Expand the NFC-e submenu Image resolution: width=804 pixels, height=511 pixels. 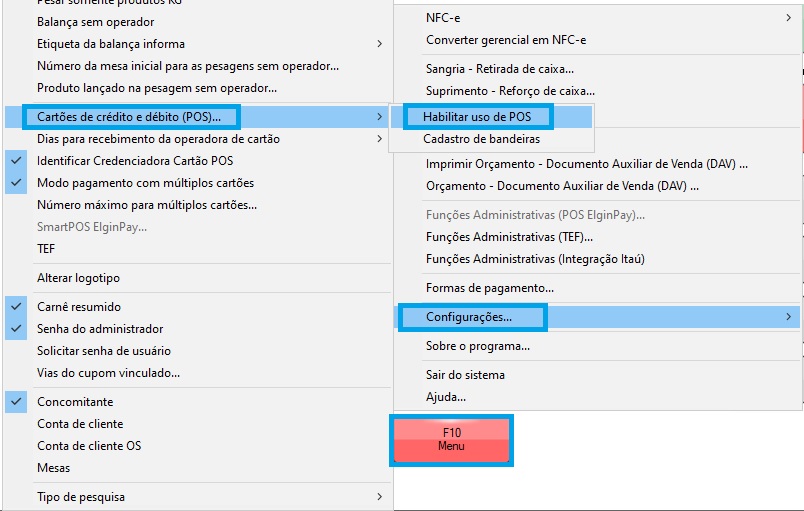pyautogui.click(x=600, y=18)
